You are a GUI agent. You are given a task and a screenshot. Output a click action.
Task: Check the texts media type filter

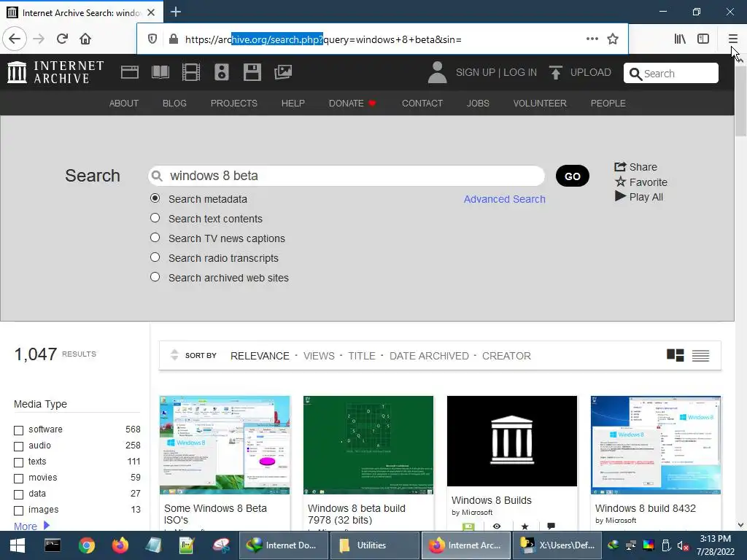(18, 462)
